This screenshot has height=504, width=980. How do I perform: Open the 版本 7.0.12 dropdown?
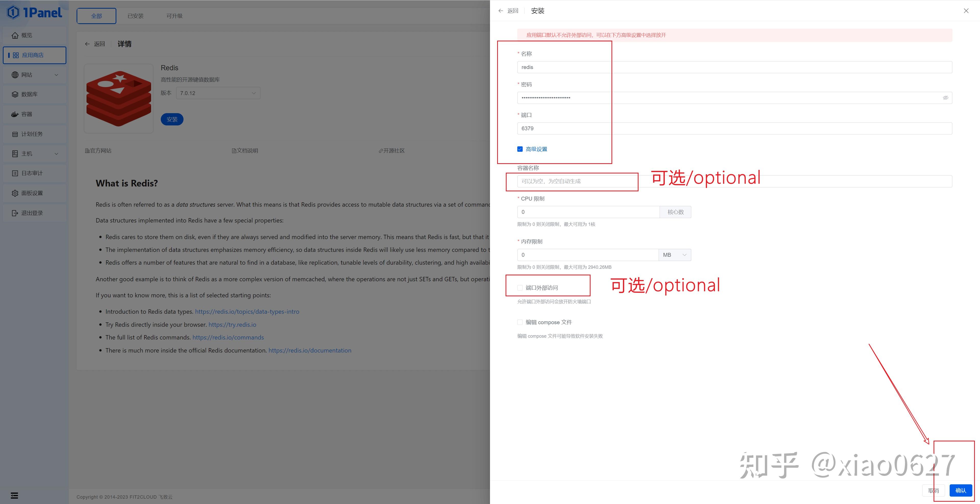pos(218,93)
